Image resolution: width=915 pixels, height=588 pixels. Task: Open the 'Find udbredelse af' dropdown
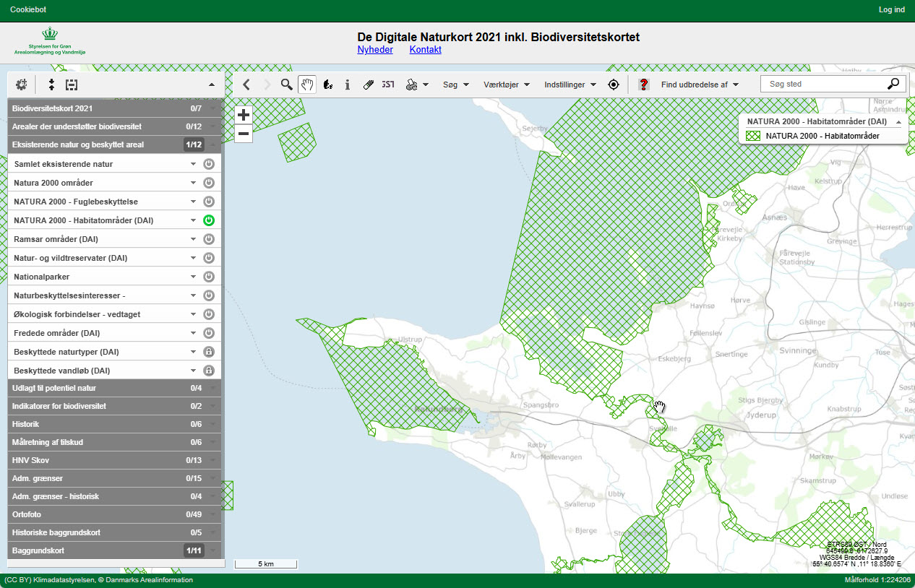pyautogui.click(x=700, y=85)
